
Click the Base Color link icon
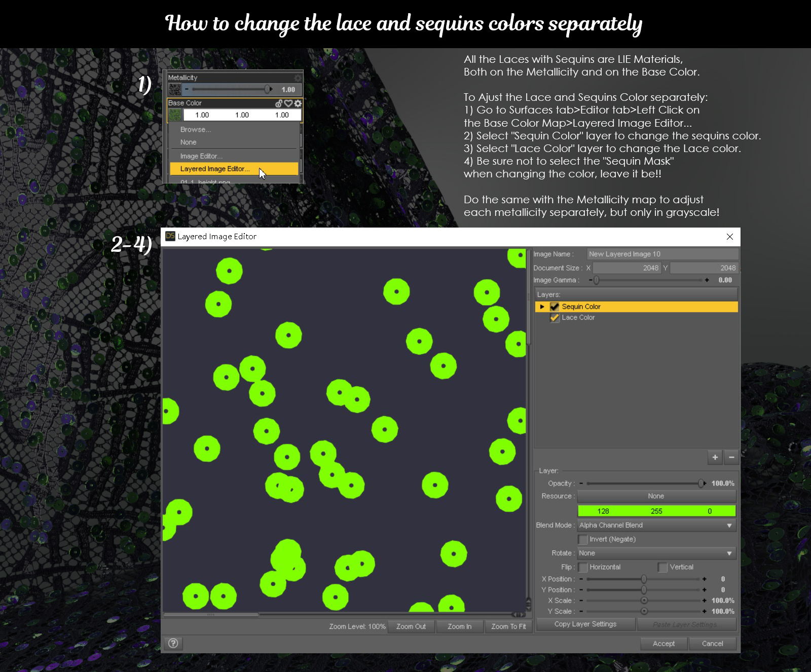click(279, 103)
